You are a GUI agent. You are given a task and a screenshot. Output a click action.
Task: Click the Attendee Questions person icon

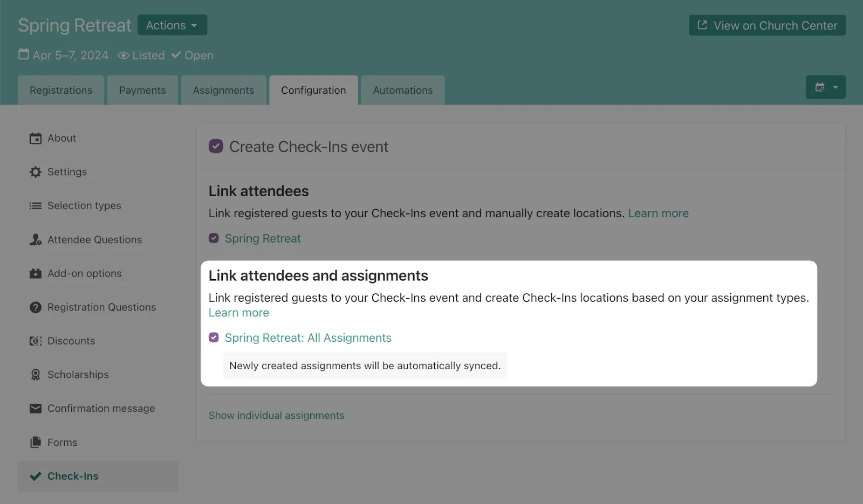tap(36, 240)
